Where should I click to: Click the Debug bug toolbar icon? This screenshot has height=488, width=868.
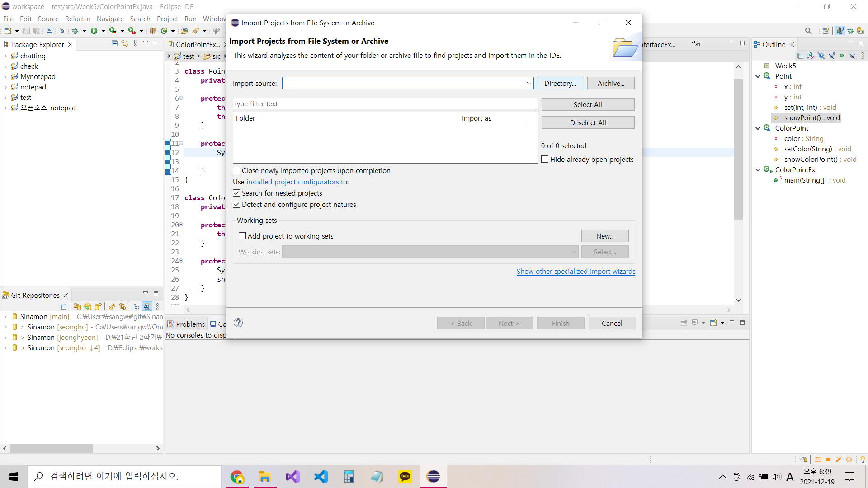[x=75, y=31]
